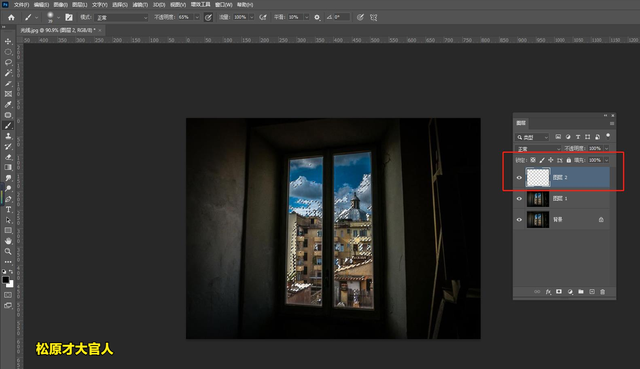Click the foreground color swatch

coord(6,280)
